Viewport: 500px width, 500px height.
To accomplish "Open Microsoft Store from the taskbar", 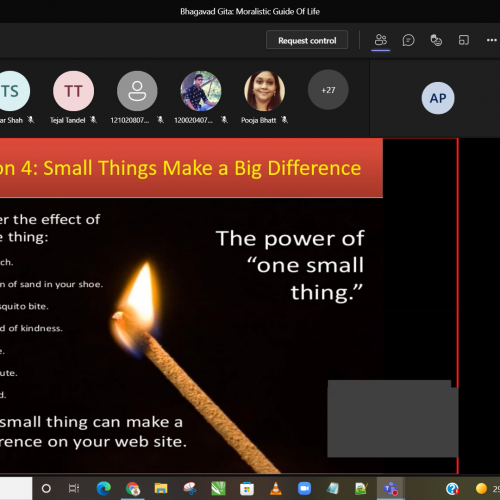I will point(247,489).
